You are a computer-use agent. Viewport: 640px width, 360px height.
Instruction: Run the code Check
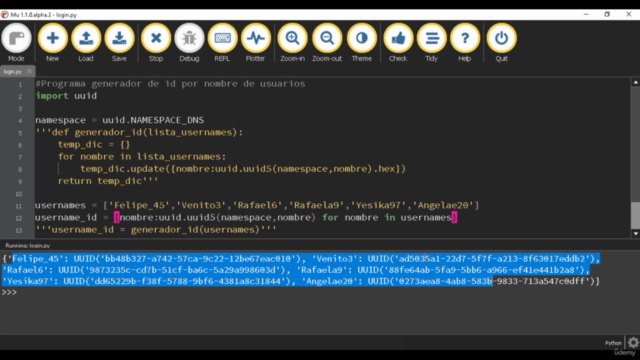pyautogui.click(x=398, y=42)
